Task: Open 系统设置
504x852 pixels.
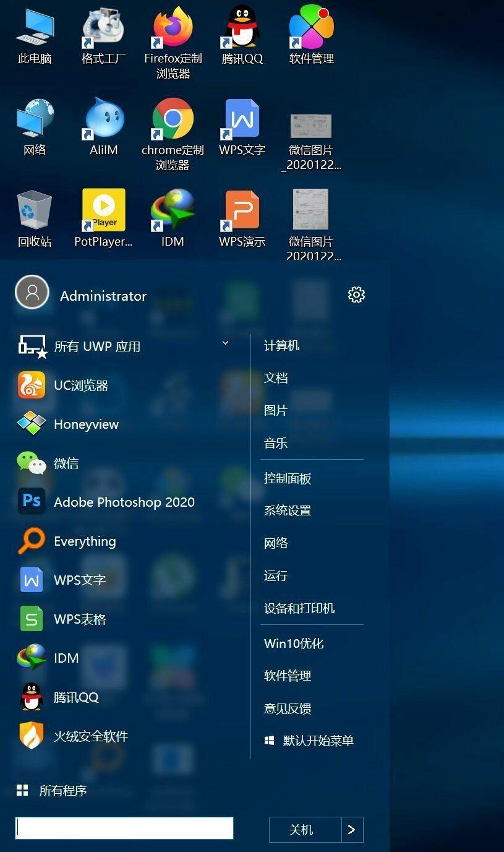Action: [x=288, y=510]
